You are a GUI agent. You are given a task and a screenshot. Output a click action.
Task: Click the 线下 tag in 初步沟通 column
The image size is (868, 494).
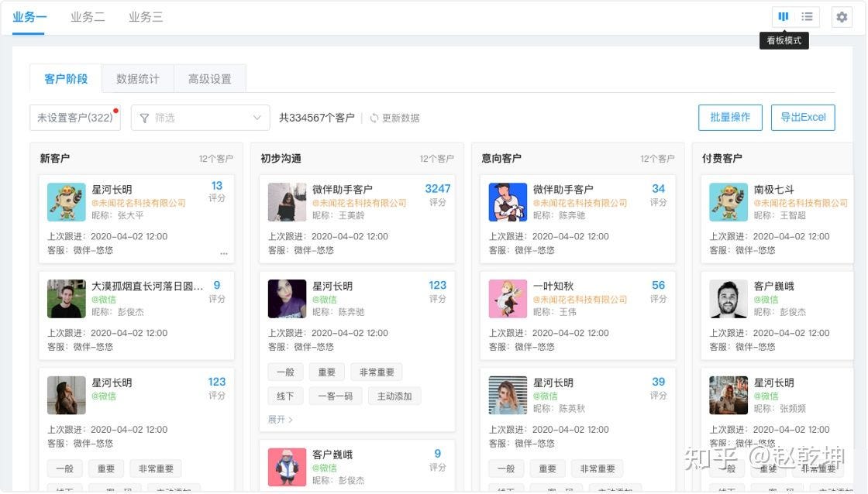click(285, 396)
